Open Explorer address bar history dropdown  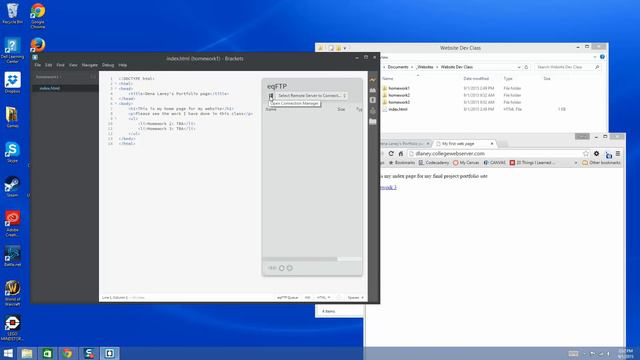pos(519,67)
